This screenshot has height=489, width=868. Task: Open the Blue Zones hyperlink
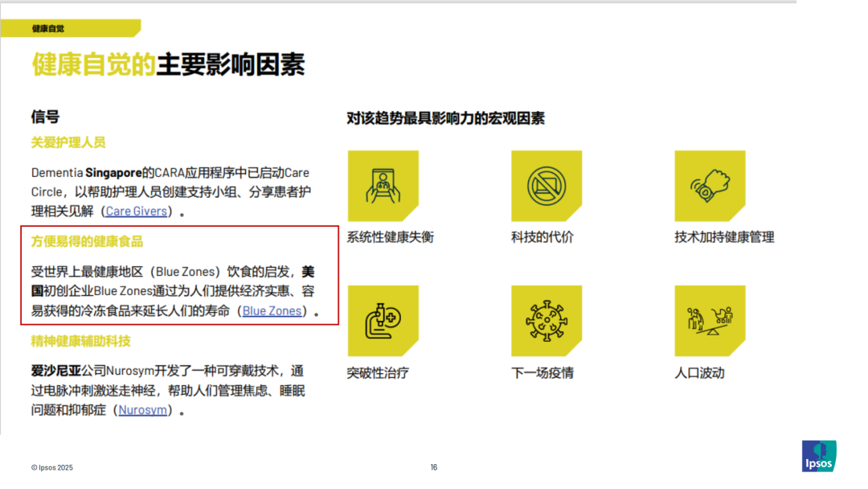[x=272, y=310]
